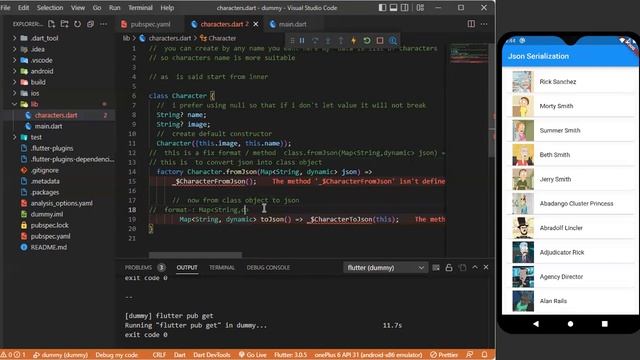Click Step Into in debug toolbar
Image resolution: width=640 pixels, height=360 pixels.
pos(328,40)
